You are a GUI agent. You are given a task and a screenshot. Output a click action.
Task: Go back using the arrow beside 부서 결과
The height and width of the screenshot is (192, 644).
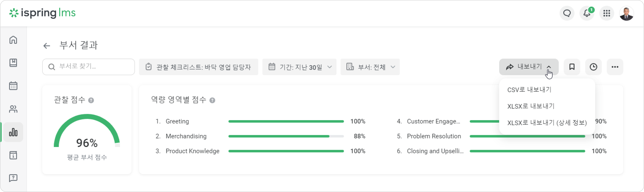pos(47,46)
